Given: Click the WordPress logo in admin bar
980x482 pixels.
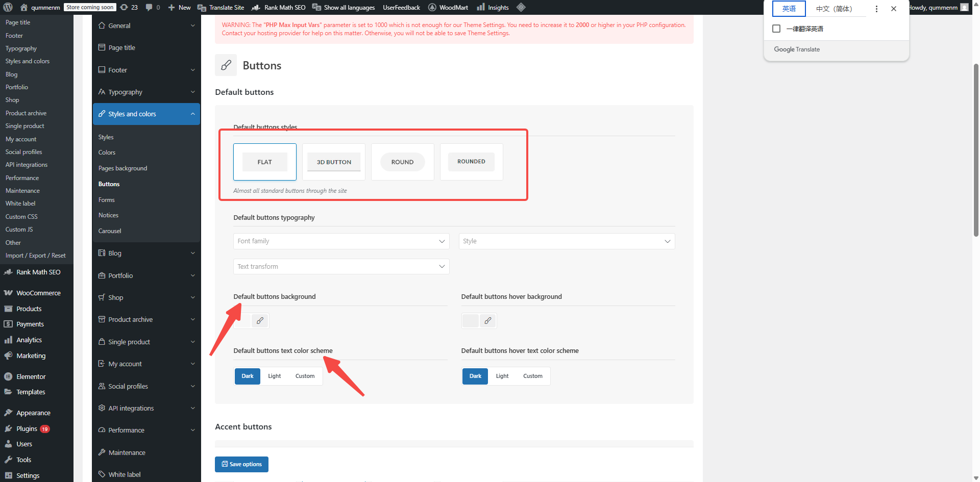Looking at the screenshot, I should [x=8, y=7].
